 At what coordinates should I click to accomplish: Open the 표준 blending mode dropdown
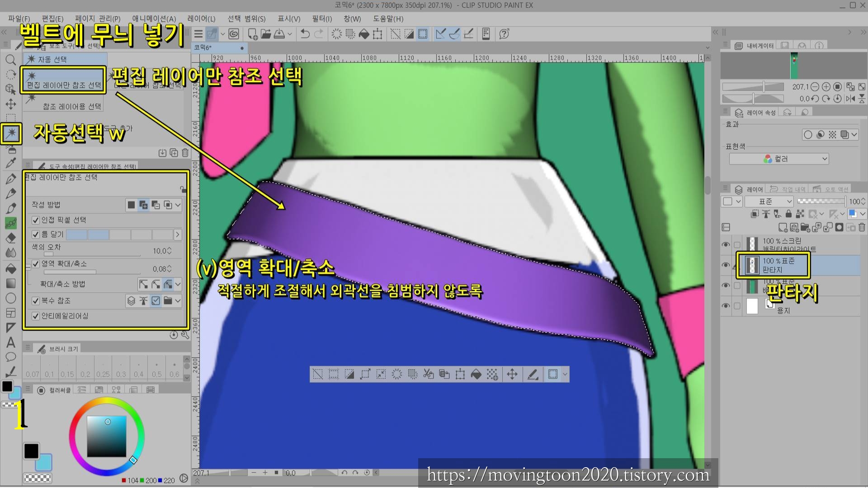pos(769,202)
